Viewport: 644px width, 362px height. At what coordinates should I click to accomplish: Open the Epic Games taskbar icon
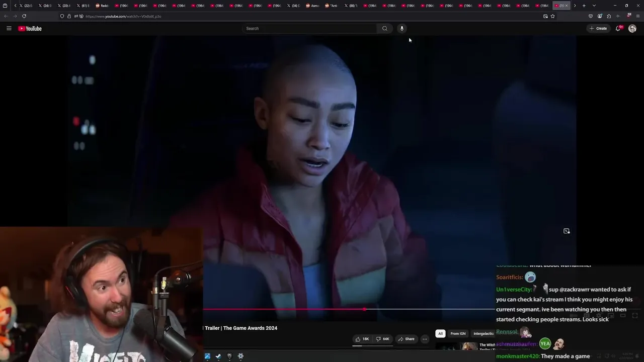tap(229, 356)
